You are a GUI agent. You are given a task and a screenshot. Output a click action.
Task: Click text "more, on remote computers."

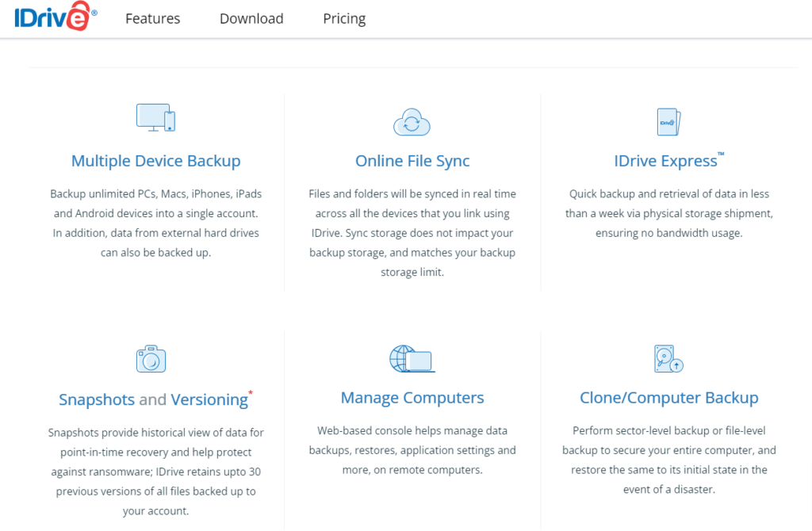click(412, 470)
